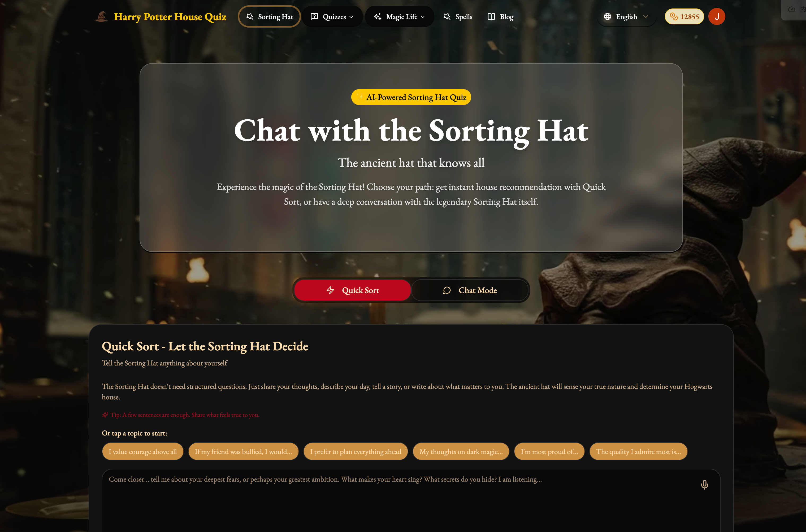Screen dimensions: 806x532
Task: Click the globe language icon
Action: 608,17
